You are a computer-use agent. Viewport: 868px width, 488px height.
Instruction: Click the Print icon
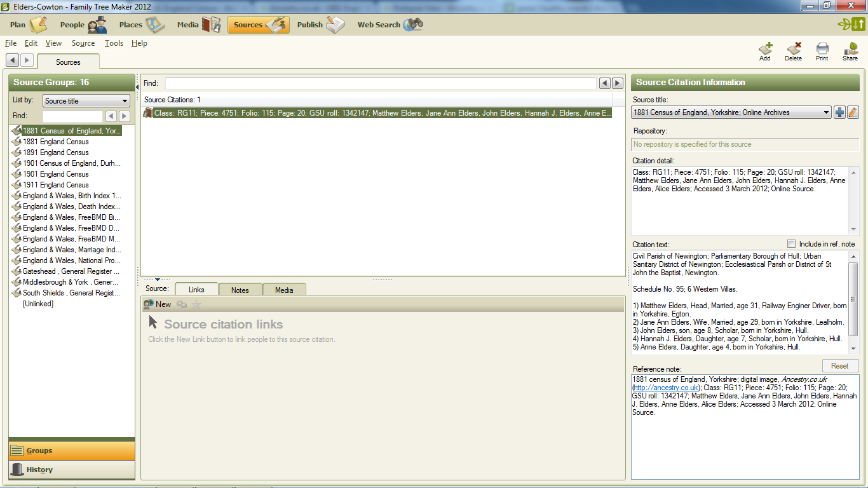[x=822, y=51]
